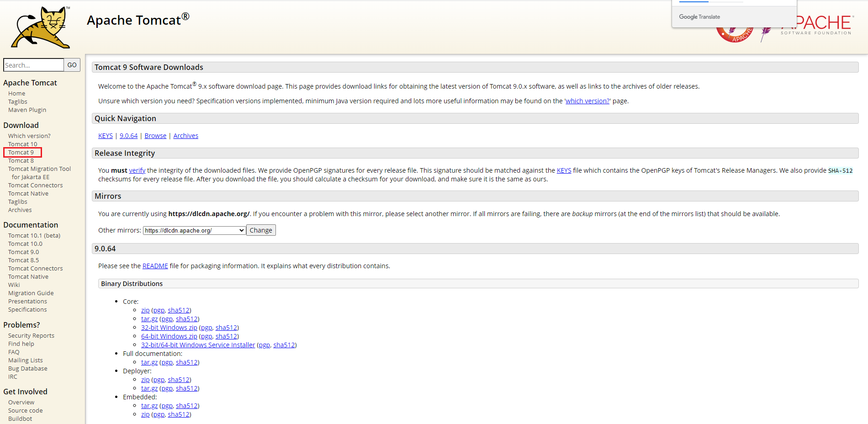
Task: Open sha512 for 64-bit Windows zip
Action: pos(226,336)
